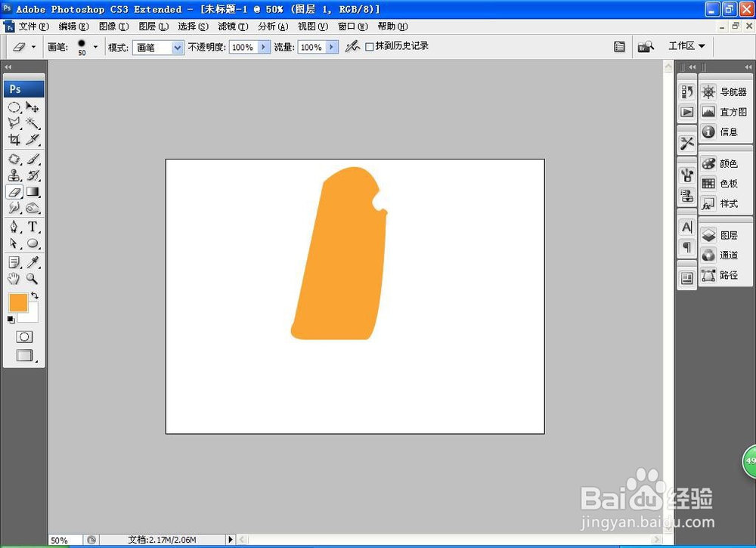Viewport: 756px width, 548px height.
Task: Select the Polygonal Lasso tool
Action: coord(14,123)
